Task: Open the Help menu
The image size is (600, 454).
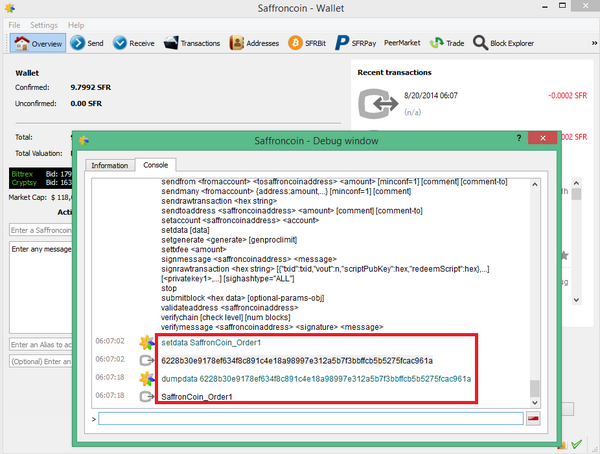Action: point(76,25)
